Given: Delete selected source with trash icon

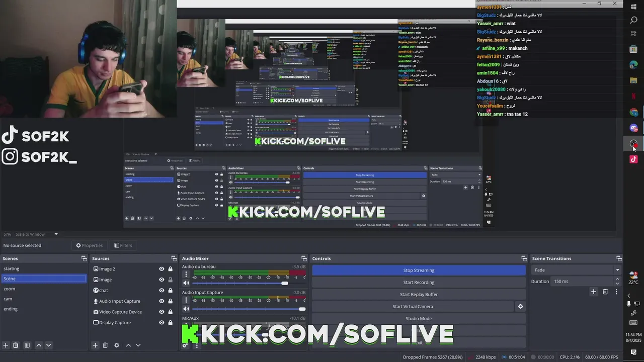Looking at the screenshot, I should coord(105,345).
